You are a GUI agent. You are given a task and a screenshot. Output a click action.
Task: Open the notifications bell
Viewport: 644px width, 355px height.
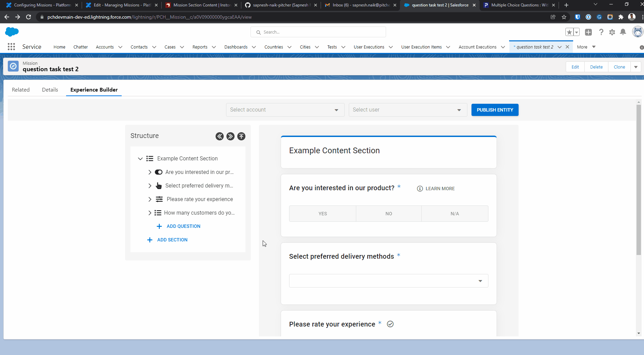pyautogui.click(x=623, y=32)
